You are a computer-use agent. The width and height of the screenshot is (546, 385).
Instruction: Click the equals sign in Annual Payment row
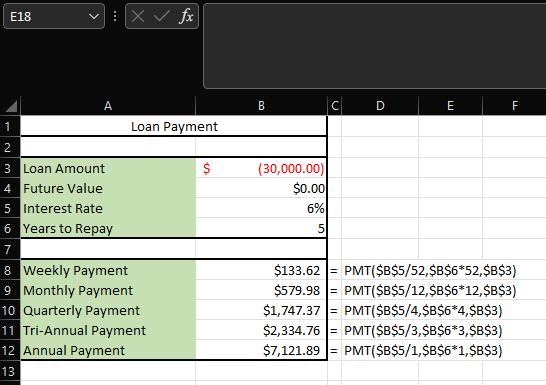[x=334, y=351]
